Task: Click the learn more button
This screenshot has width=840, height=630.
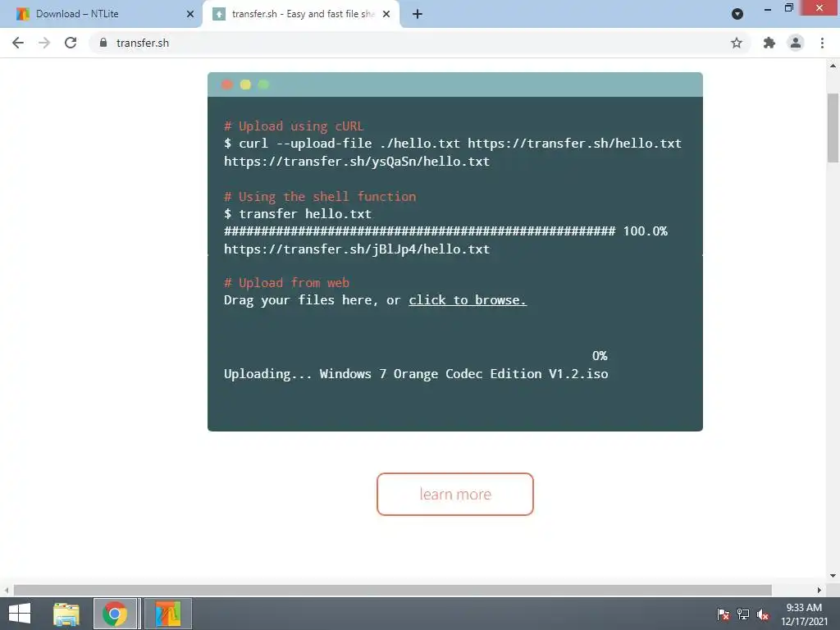Action: pos(454,494)
